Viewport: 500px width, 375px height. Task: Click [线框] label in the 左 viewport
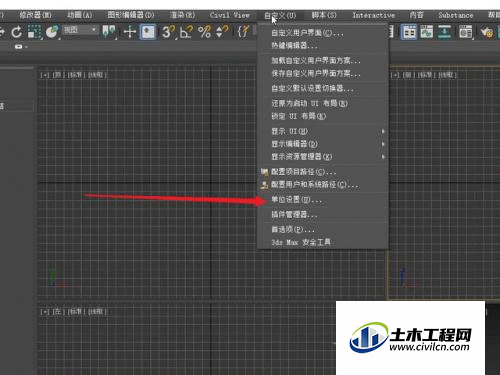97,312
